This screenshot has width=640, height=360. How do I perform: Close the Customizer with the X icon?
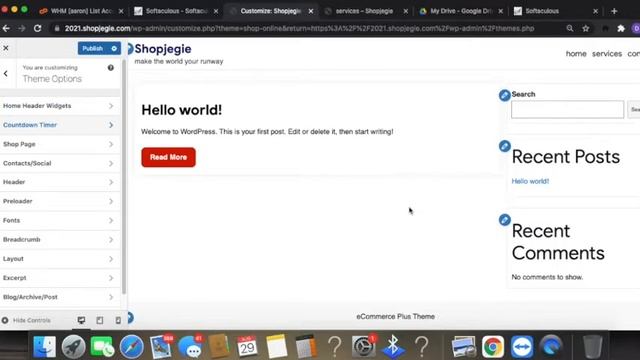pyautogui.click(x=6, y=48)
